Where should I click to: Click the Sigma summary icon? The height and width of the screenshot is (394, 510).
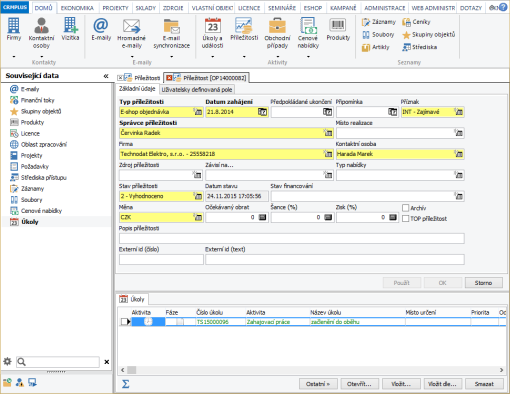point(125,384)
